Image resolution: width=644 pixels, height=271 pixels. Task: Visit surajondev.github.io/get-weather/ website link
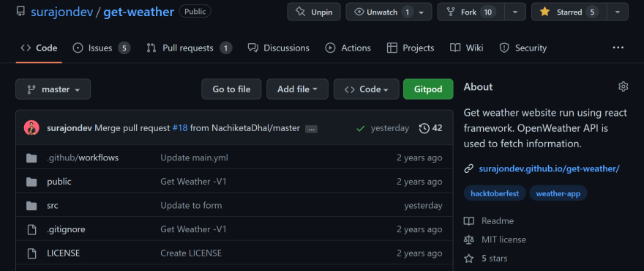coord(549,169)
